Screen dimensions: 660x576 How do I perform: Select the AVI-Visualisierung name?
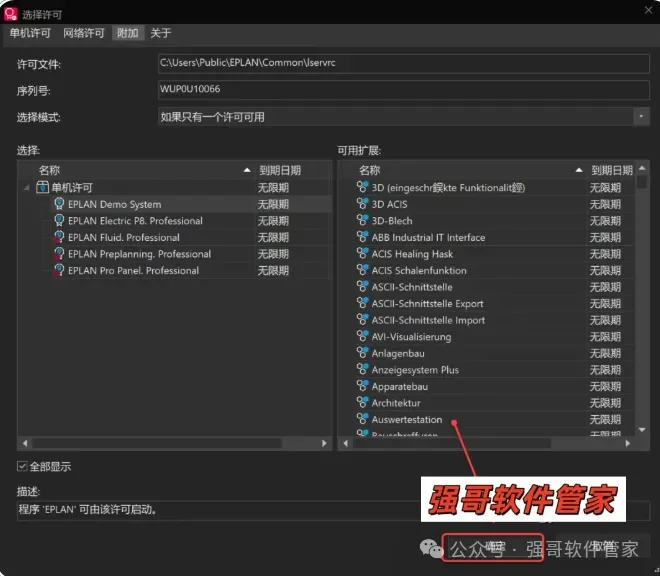click(411, 337)
